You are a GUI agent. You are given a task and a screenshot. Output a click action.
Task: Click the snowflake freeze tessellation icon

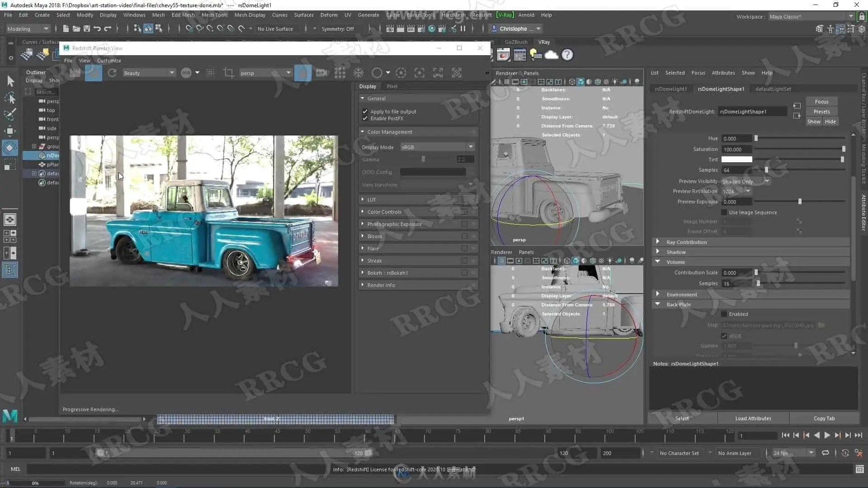coord(359,73)
